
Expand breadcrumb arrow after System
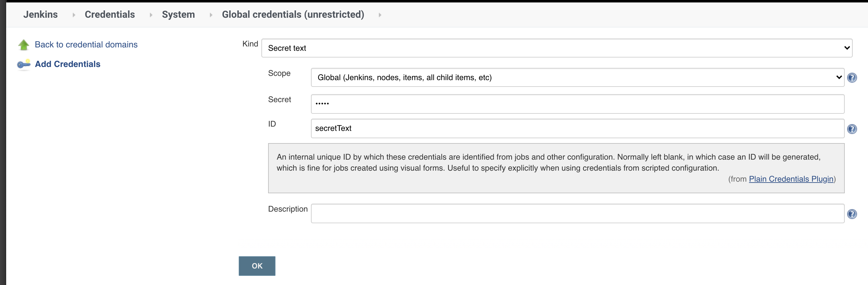pos(211,15)
